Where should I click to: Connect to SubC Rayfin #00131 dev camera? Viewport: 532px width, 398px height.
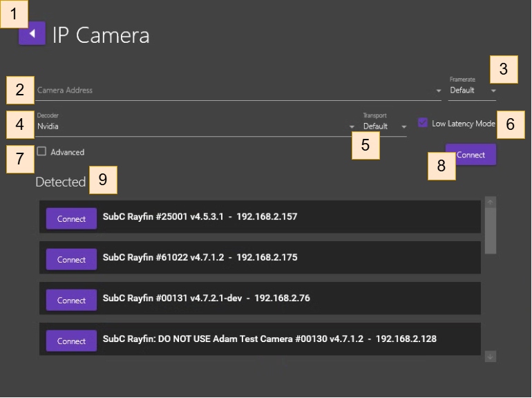click(71, 300)
